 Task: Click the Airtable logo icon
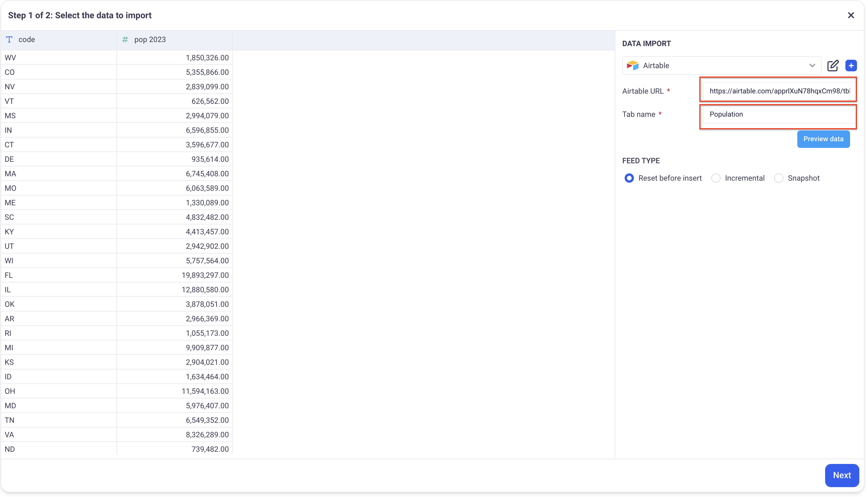[x=632, y=66]
